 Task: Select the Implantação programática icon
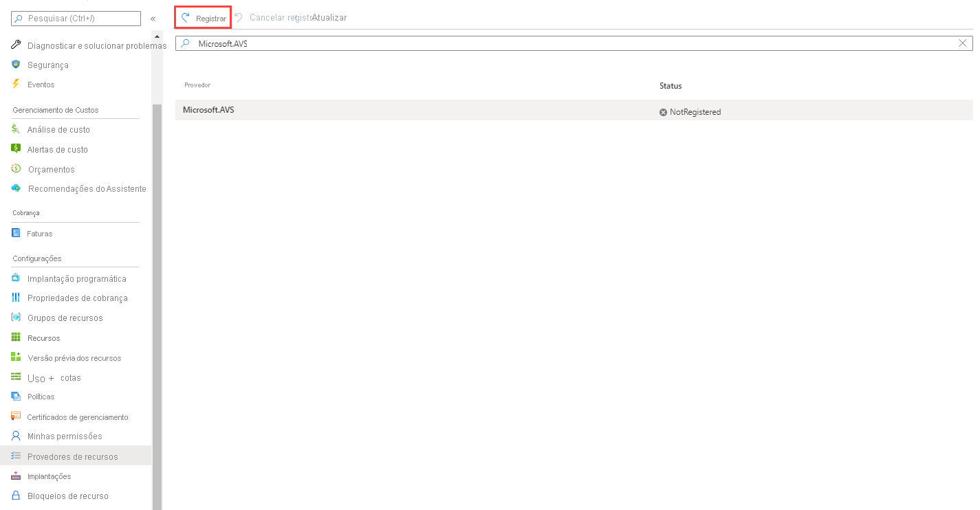(x=16, y=278)
